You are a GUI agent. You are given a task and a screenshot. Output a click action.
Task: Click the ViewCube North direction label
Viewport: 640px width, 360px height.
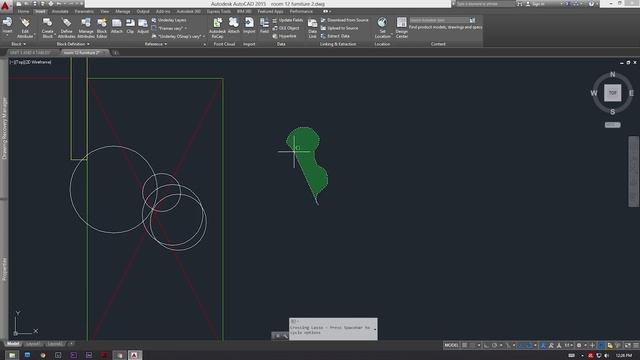click(612, 74)
